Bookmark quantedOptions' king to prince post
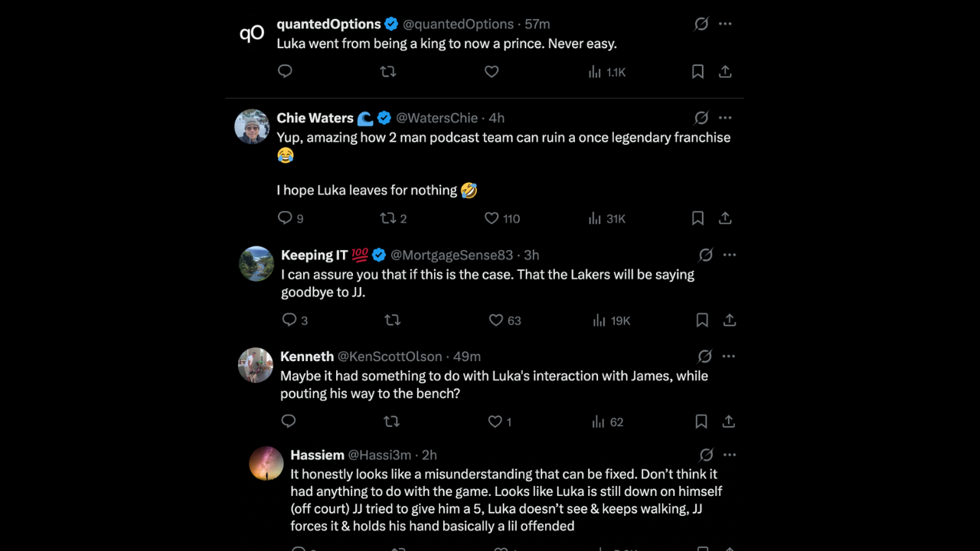 697,71
